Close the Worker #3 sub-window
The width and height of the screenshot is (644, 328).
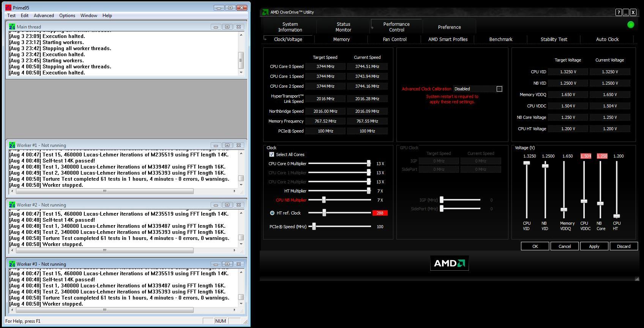tap(238, 264)
